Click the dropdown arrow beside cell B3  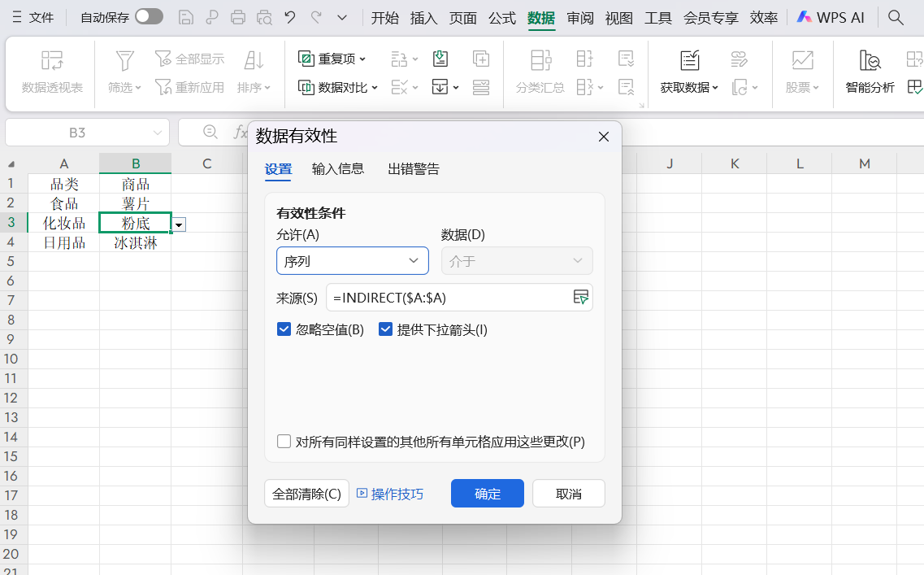pos(179,224)
